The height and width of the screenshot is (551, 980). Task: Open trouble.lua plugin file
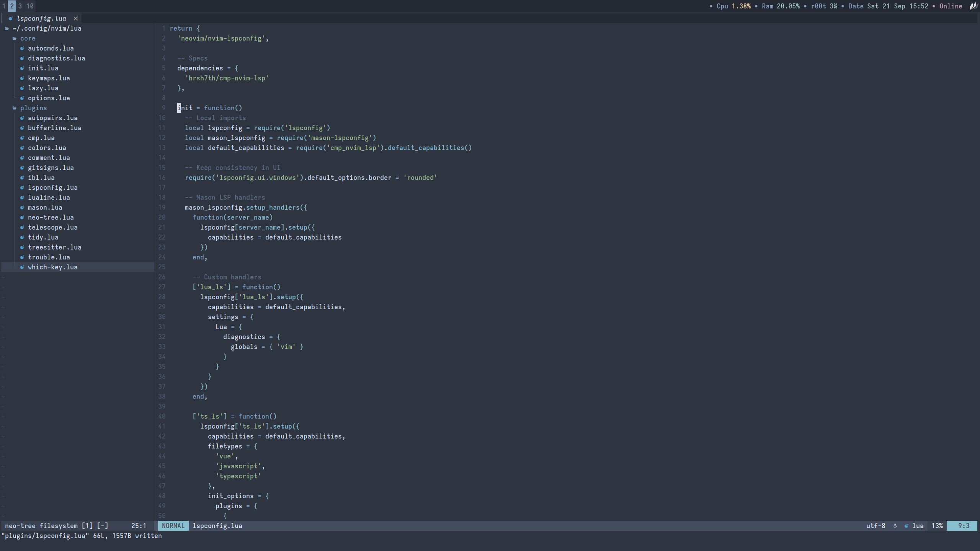[49, 257]
